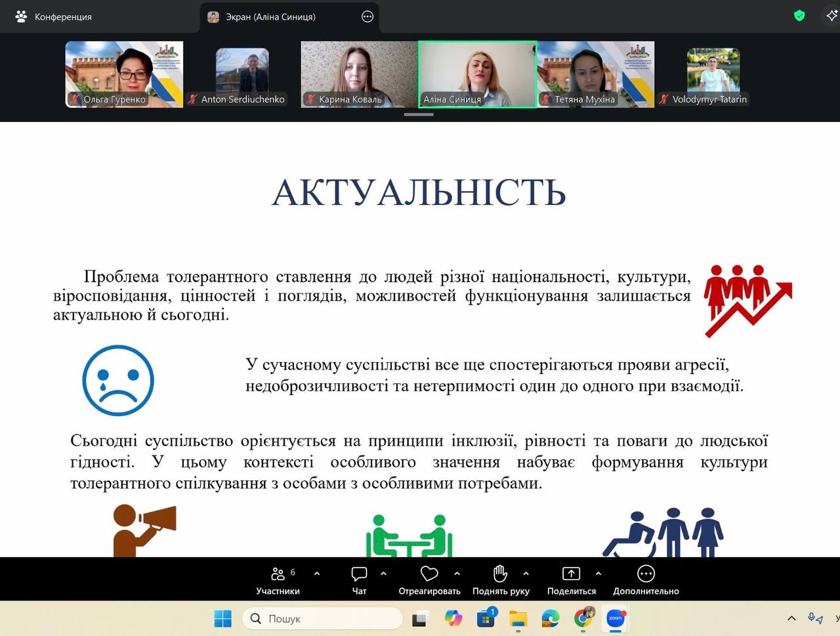Screen dimensions: 840x636
Task: Expand the arrow next to Отреагировать
Action: tap(457, 574)
